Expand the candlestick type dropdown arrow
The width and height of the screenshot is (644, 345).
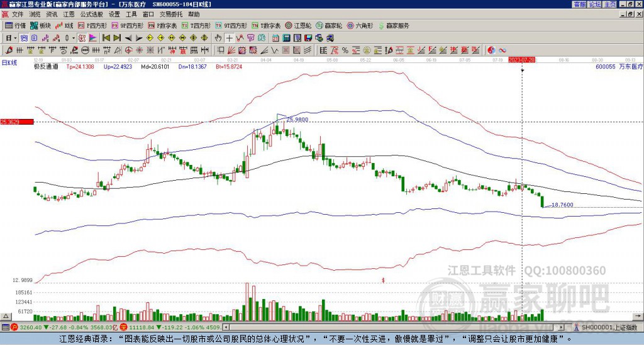pos(73,38)
